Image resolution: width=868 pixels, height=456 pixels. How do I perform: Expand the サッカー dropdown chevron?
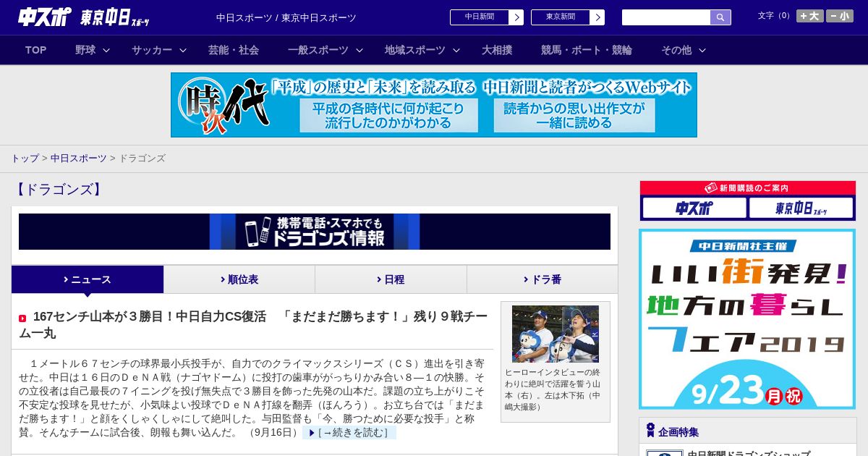[x=183, y=50]
